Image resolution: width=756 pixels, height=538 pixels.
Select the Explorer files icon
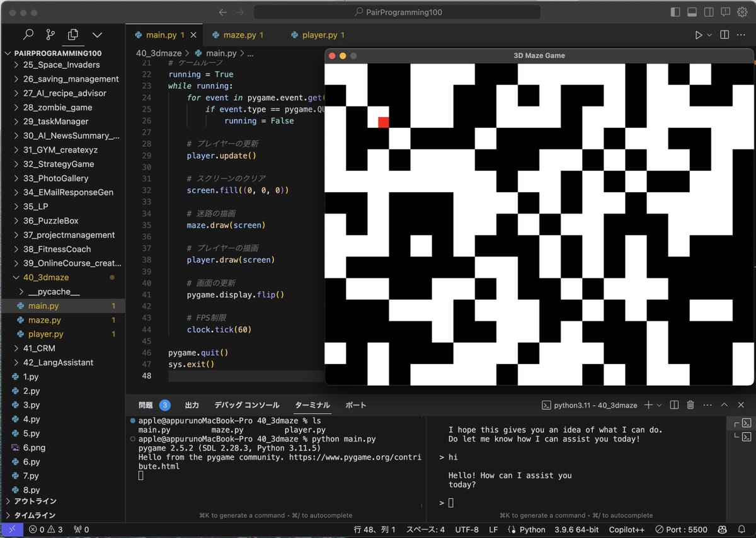click(x=73, y=35)
